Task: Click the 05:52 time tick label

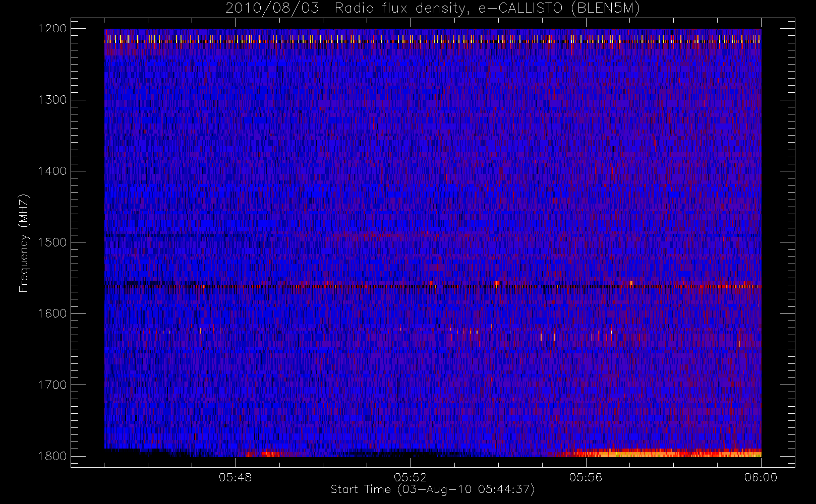Action: point(411,477)
